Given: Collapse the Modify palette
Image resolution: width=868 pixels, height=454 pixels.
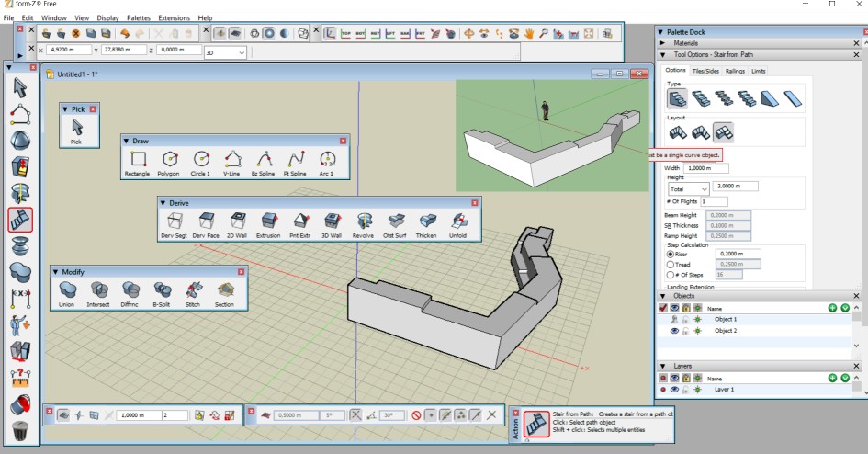Looking at the screenshot, I should coord(55,272).
